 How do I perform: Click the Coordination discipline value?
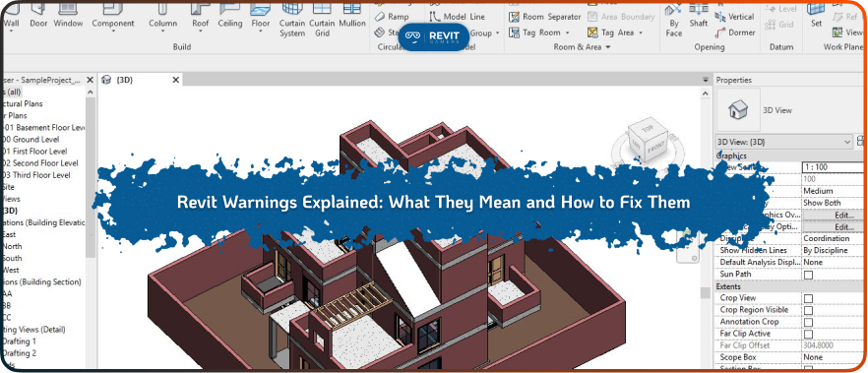coord(828,238)
